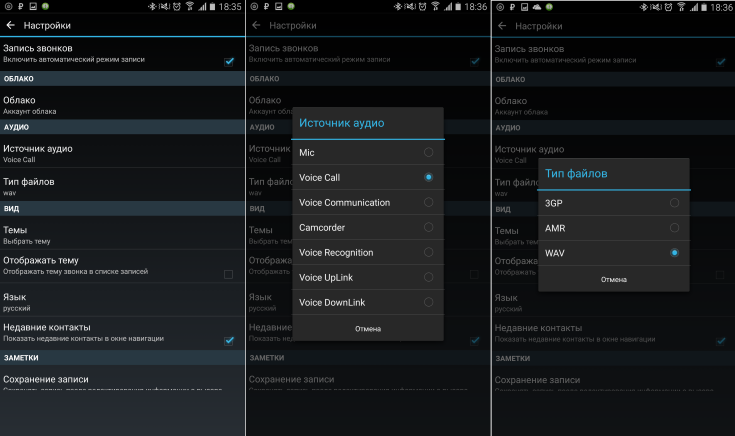This screenshot has height=436, width=735.
Task: Tap the back arrow in the right screen
Action: click(x=502, y=26)
